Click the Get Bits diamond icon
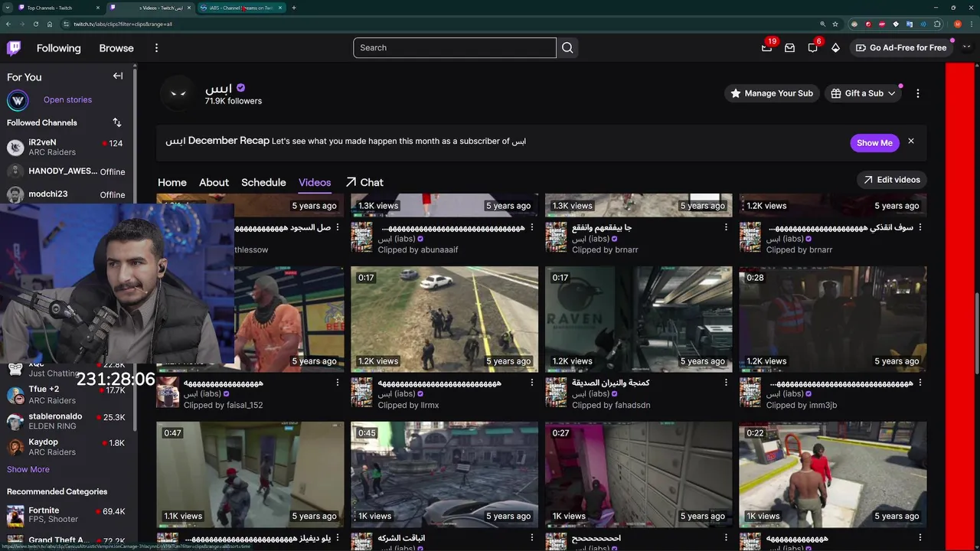 (x=835, y=47)
